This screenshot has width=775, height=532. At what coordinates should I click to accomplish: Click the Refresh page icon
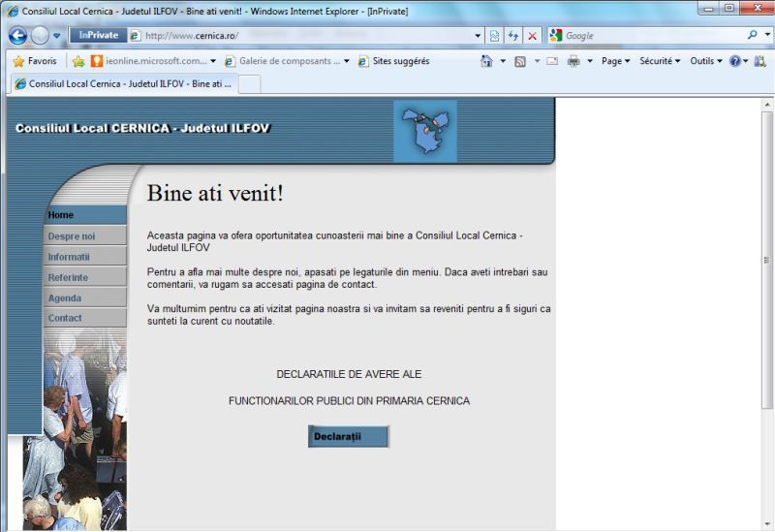pos(513,36)
